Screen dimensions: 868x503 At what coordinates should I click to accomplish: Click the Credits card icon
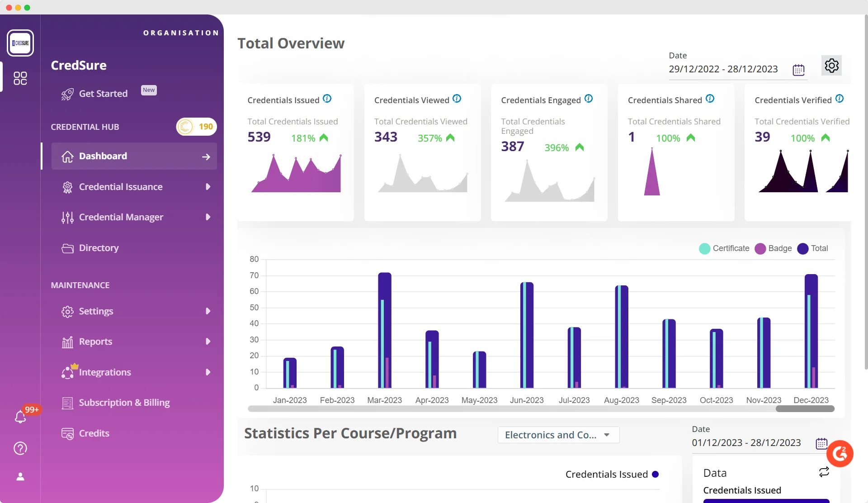click(x=67, y=434)
